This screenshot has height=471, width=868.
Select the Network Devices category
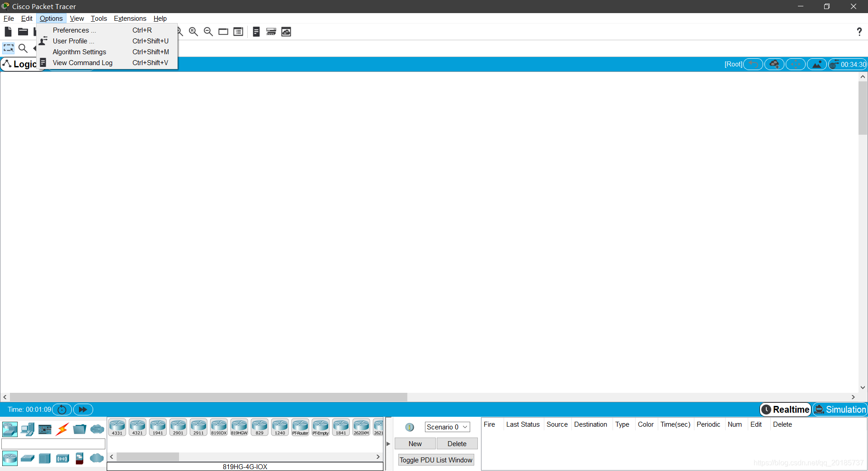(x=9, y=429)
